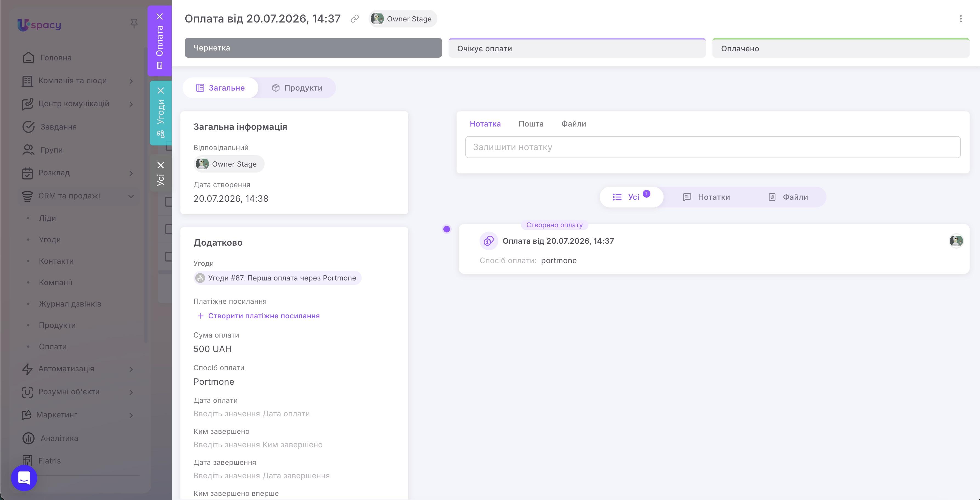Image resolution: width=980 pixels, height=500 pixels.
Task: Close the Угоди side tab
Action: pos(160,91)
